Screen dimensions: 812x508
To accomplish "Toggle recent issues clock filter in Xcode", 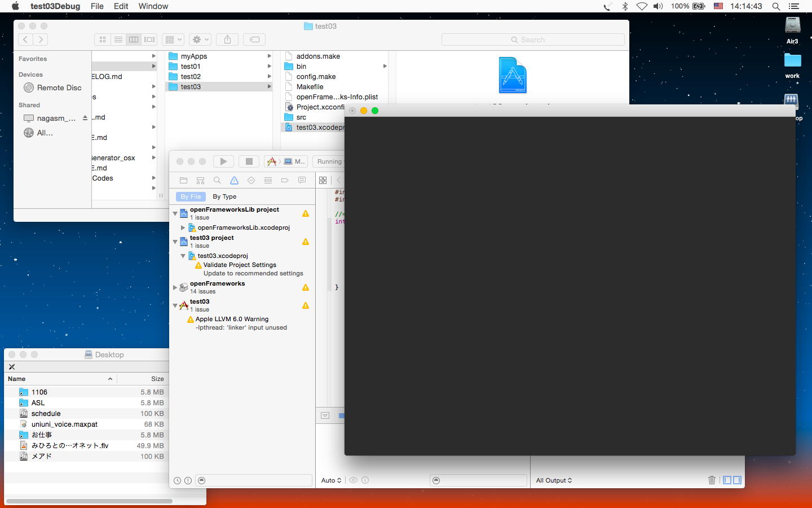I will tap(177, 480).
